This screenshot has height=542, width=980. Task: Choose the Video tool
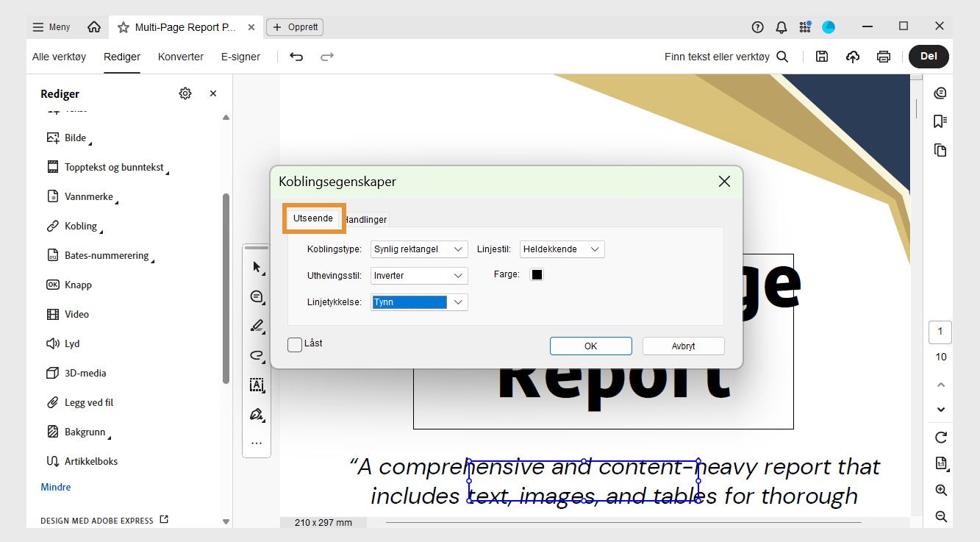click(68, 314)
